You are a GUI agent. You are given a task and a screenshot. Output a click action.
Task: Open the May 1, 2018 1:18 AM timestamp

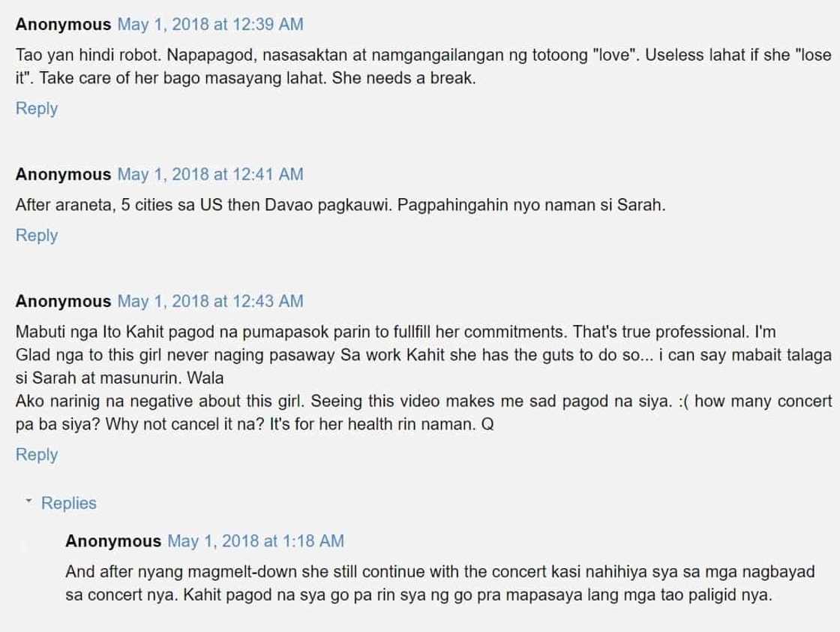point(256,541)
